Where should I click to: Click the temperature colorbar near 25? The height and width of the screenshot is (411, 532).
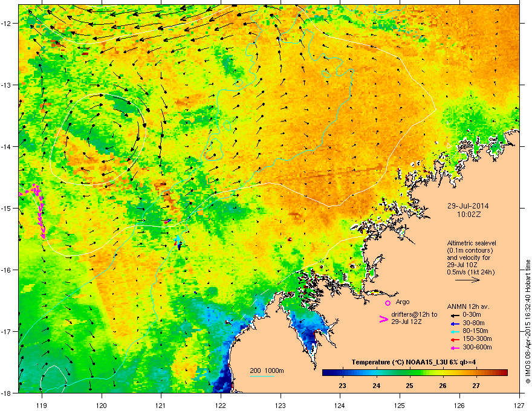coord(409,373)
